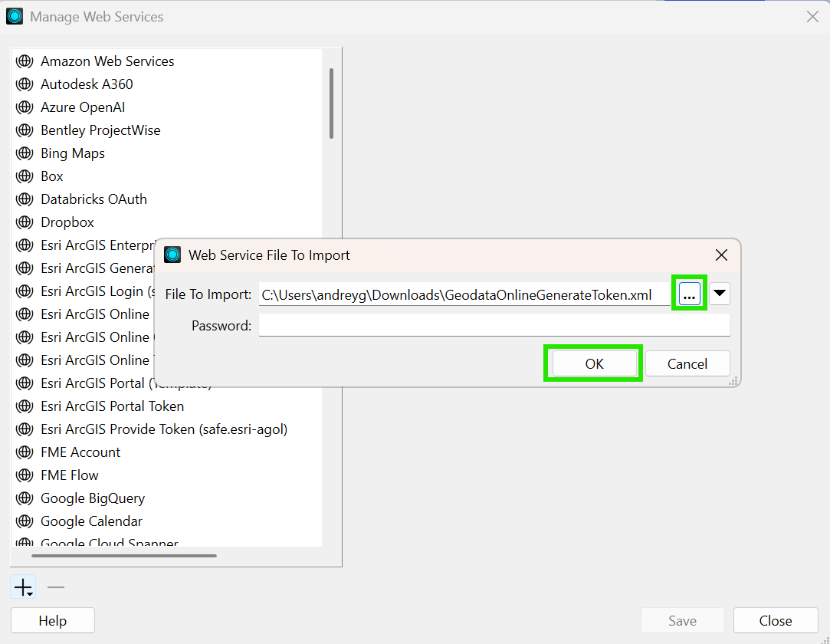The width and height of the screenshot is (830, 644).
Task: Click the globe icon beside Autodesk A360
Action: click(x=25, y=84)
